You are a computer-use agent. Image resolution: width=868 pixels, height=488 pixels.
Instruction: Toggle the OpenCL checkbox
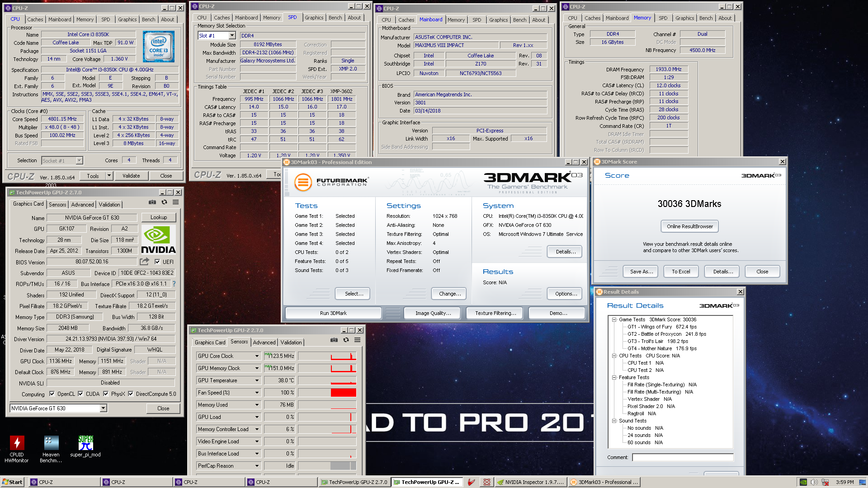[x=52, y=394]
